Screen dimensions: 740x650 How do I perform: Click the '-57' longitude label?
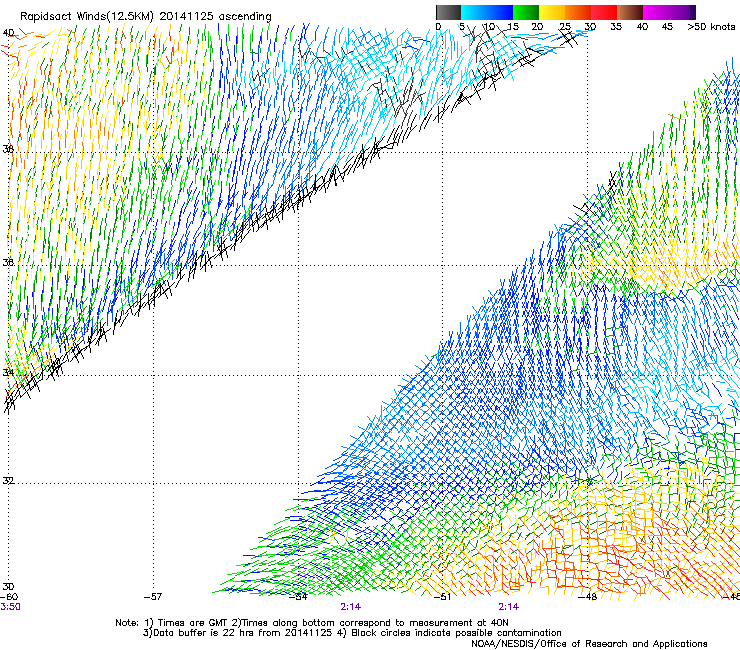click(x=153, y=597)
